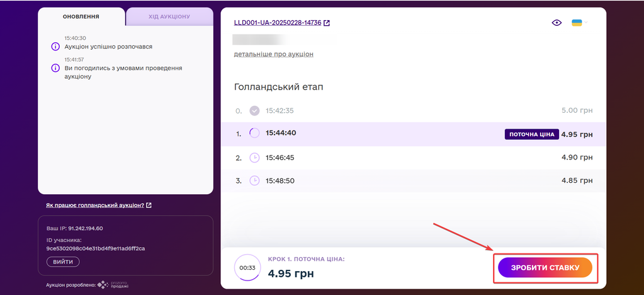Viewport: 644px width, 295px height.
Task: Click info icon for auction started message
Action: [55, 47]
